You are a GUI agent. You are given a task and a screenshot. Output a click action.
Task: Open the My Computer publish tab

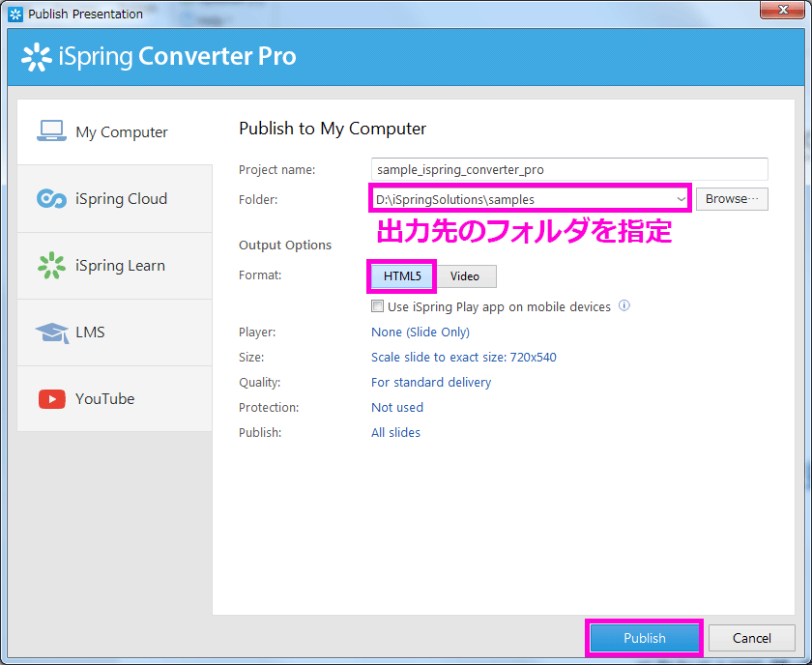tap(114, 132)
